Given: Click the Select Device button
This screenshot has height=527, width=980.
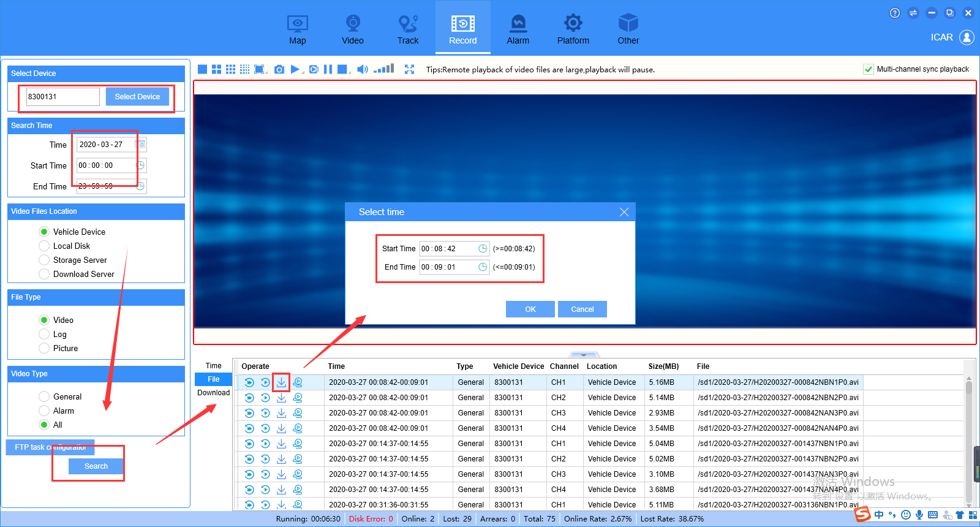Looking at the screenshot, I should click(137, 97).
